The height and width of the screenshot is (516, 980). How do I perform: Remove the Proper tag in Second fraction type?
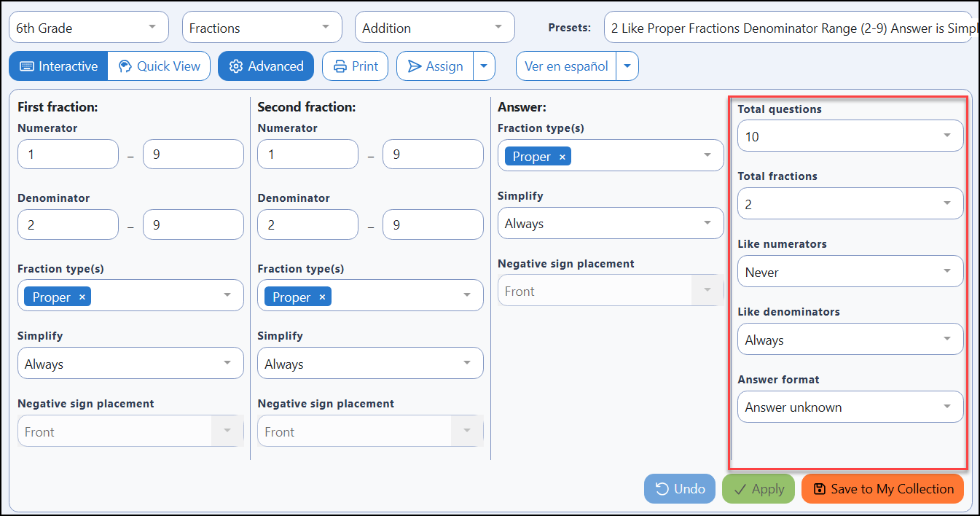(322, 297)
